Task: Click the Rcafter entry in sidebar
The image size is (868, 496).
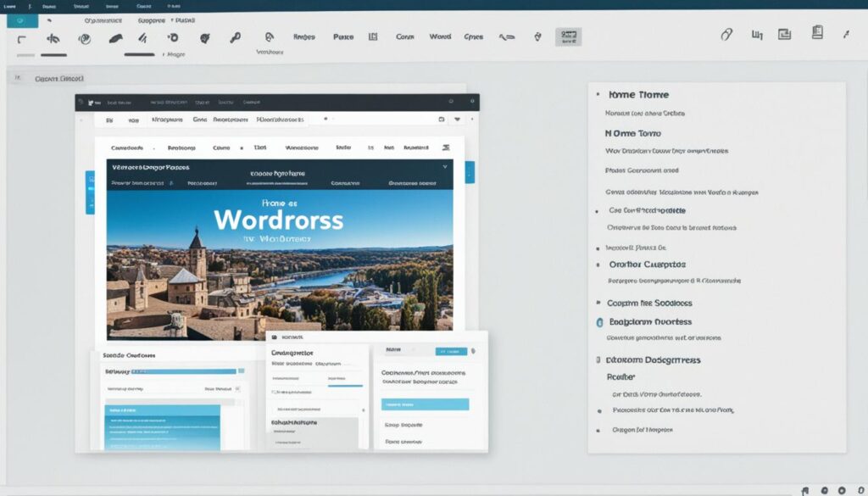Action: [620, 377]
